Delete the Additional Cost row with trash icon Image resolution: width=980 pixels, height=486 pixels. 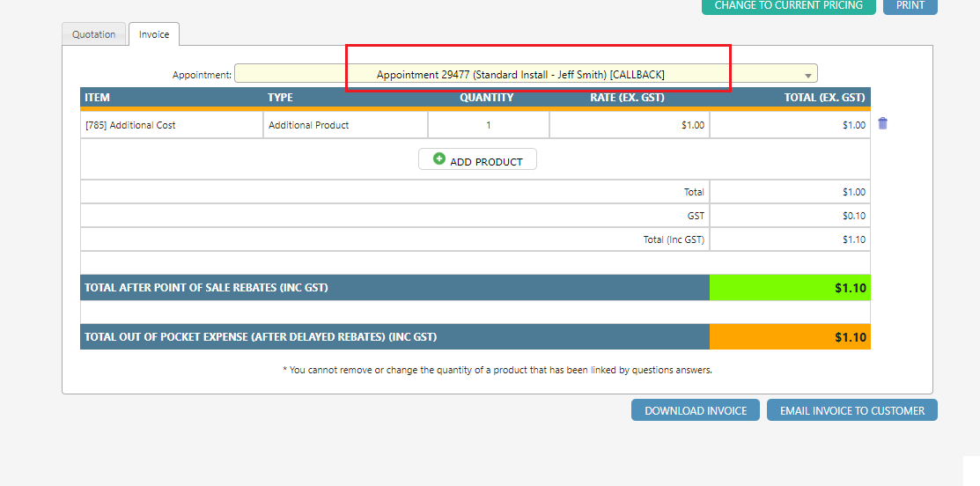click(882, 124)
